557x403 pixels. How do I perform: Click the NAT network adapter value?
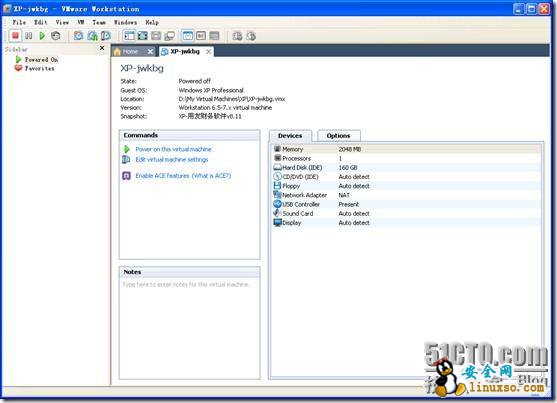tap(344, 195)
